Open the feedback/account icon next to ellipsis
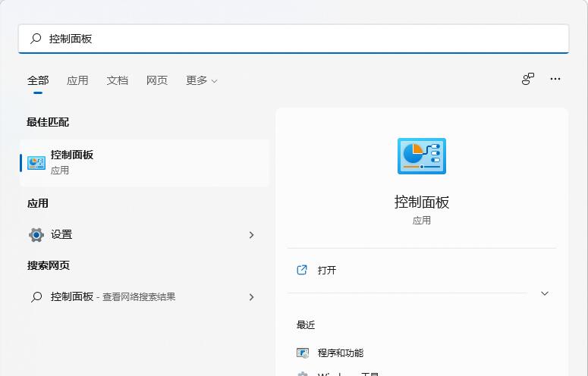Screen dimensions: 588x376 click(528, 79)
